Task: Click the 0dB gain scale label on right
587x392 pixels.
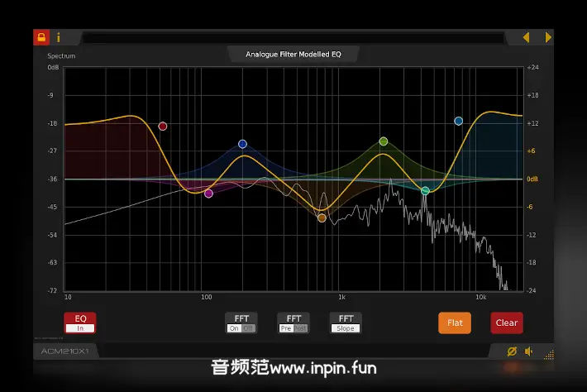Action: pos(532,179)
